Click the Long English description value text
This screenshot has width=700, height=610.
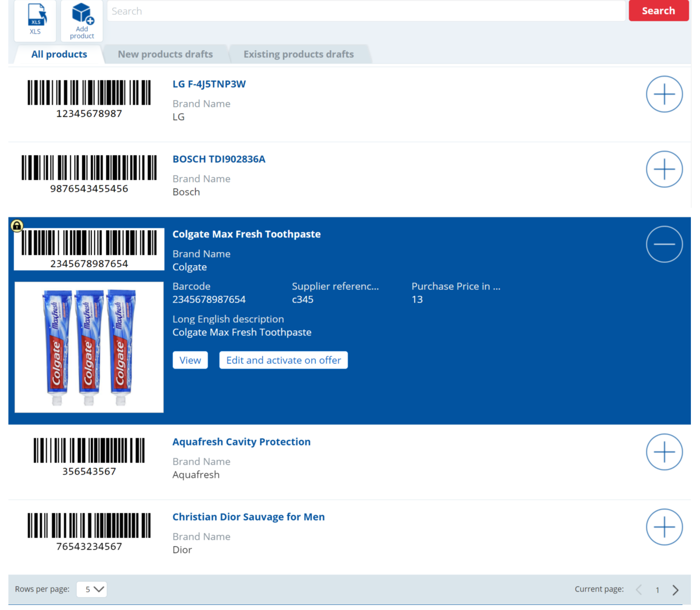(242, 332)
